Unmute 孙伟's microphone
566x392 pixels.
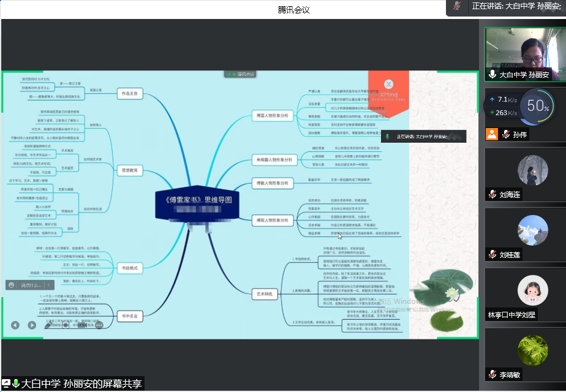505,134
